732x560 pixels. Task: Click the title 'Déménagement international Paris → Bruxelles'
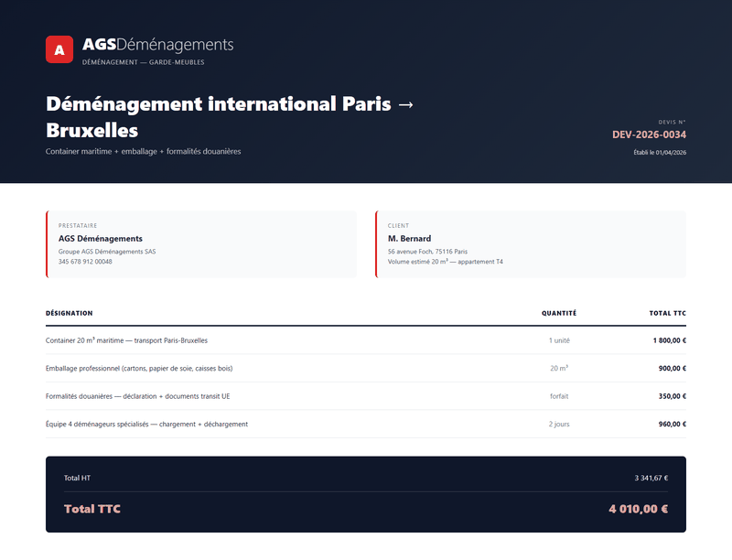coord(230,117)
